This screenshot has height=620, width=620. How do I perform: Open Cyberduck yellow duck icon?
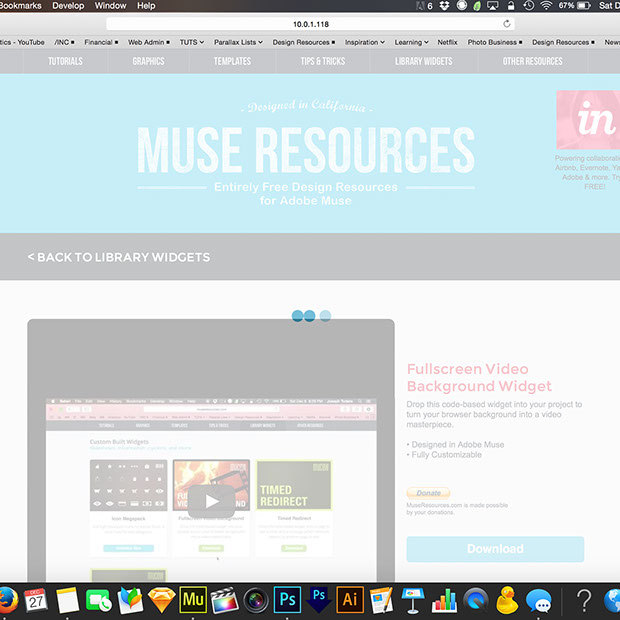(507, 600)
